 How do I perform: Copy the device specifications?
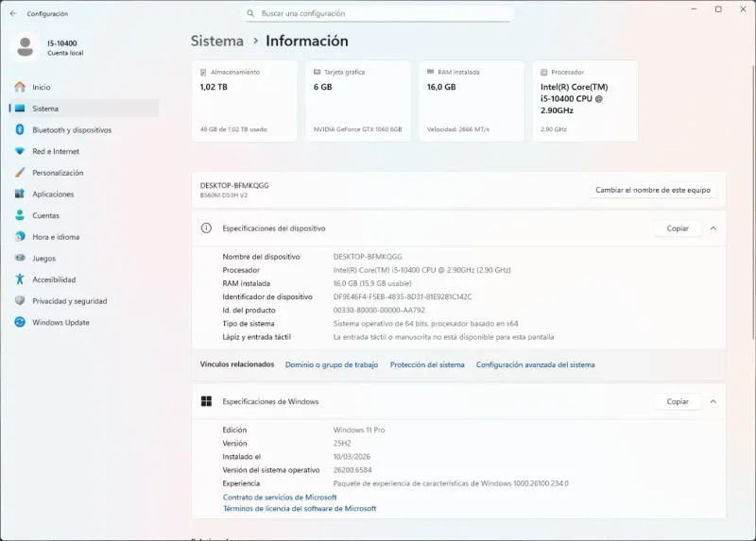678,228
